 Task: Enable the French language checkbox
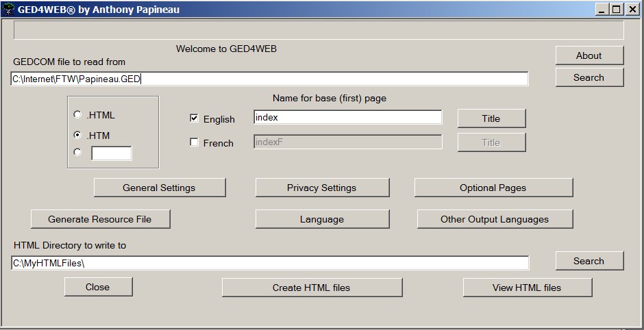(195, 142)
